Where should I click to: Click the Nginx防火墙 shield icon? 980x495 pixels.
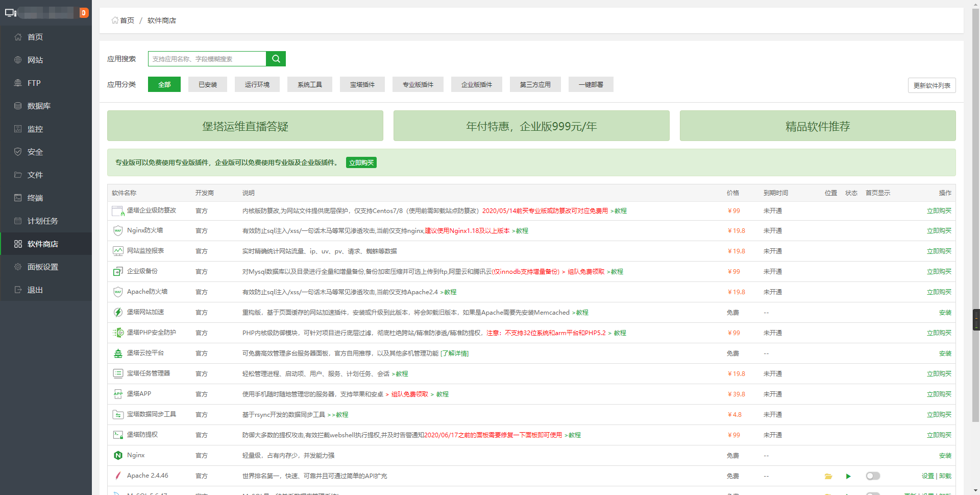[x=118, y=230]
